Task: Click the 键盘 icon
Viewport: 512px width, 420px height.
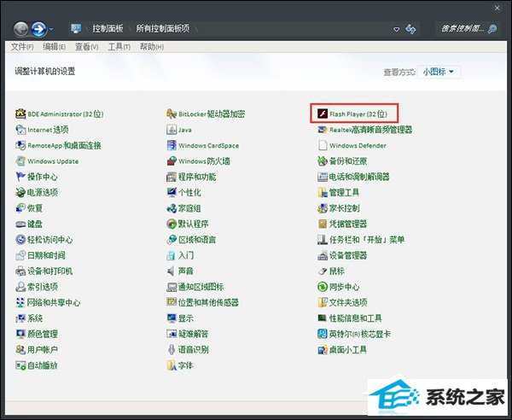Action: click(20, 224)
